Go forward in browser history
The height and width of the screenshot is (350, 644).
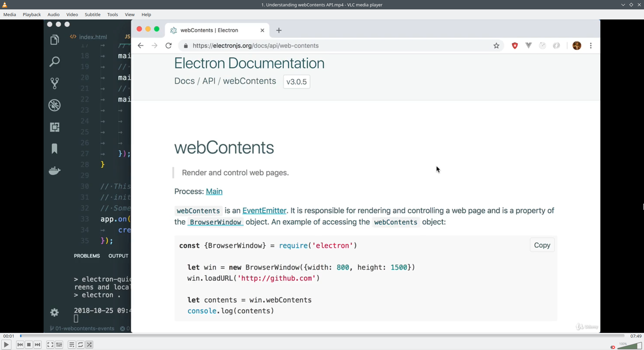tap(154, 46)
